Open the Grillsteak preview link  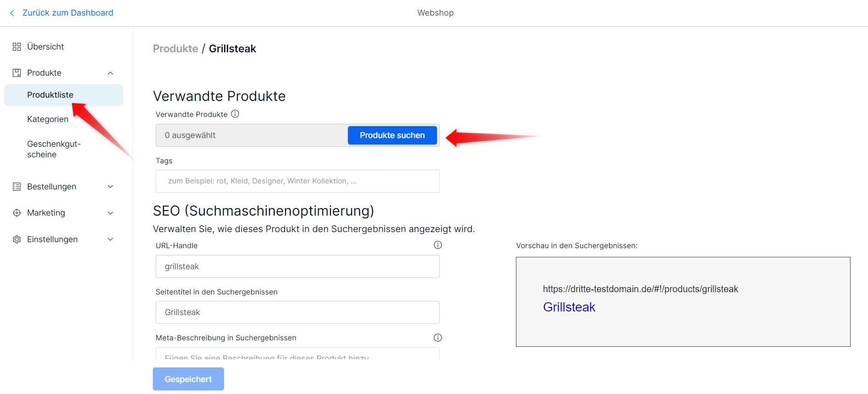569,307
